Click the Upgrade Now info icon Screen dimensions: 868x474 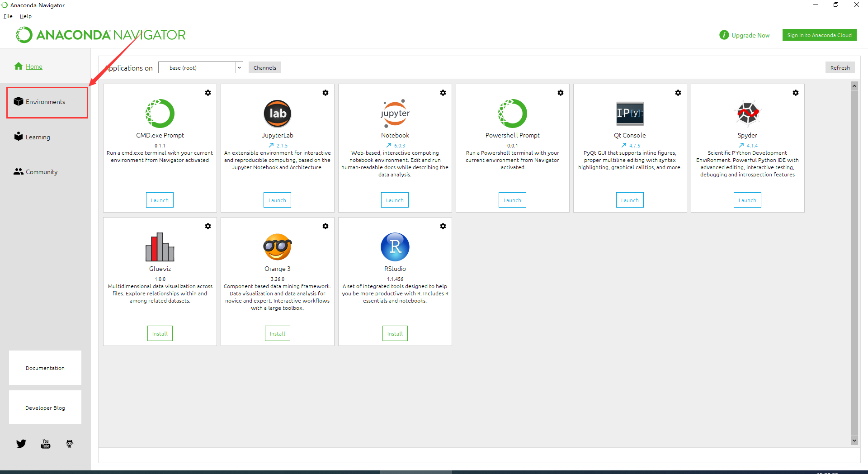coord(724,35)
